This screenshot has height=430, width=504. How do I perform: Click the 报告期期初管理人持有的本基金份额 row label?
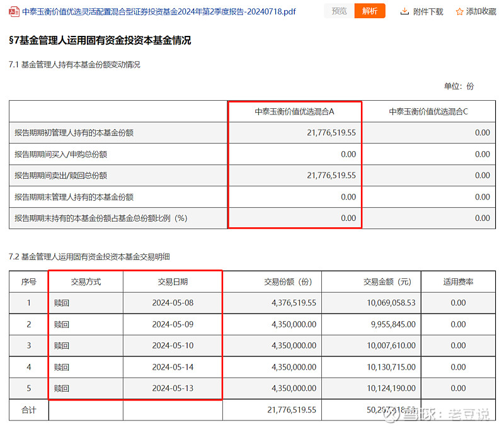coord(74,133)
